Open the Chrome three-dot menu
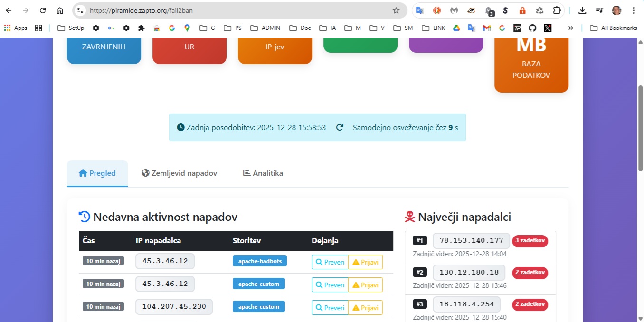 [633, 10]
